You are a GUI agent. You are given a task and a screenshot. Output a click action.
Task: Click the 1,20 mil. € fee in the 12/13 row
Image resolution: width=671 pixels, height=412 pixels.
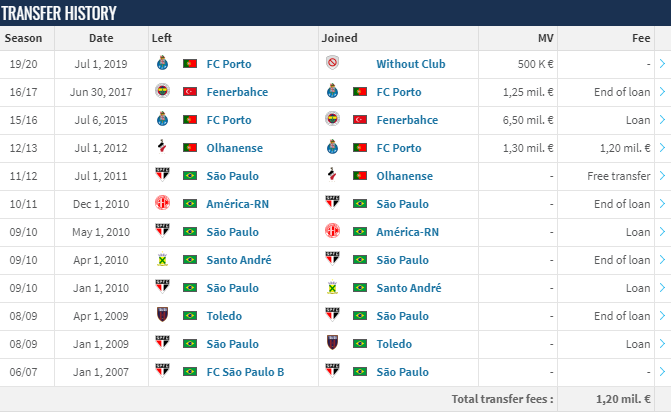pos(625,148)
